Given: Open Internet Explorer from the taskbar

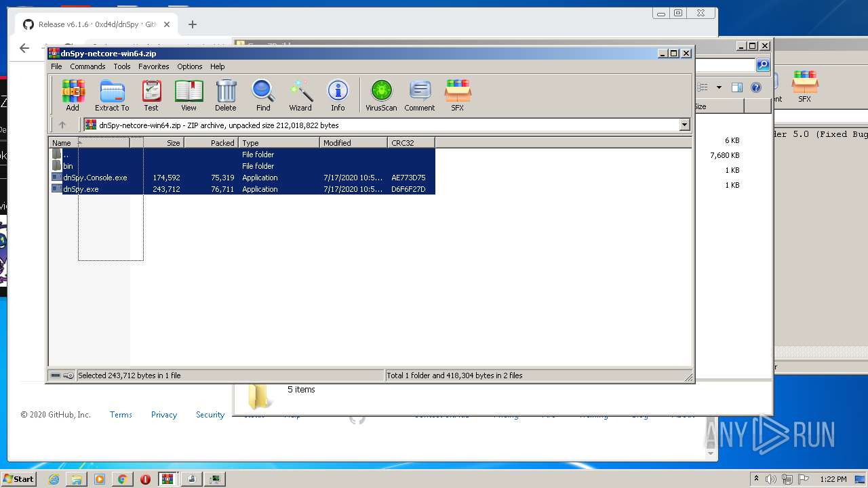Looking at the screenshot, I should pyautogui.click(x=54, y=479).
